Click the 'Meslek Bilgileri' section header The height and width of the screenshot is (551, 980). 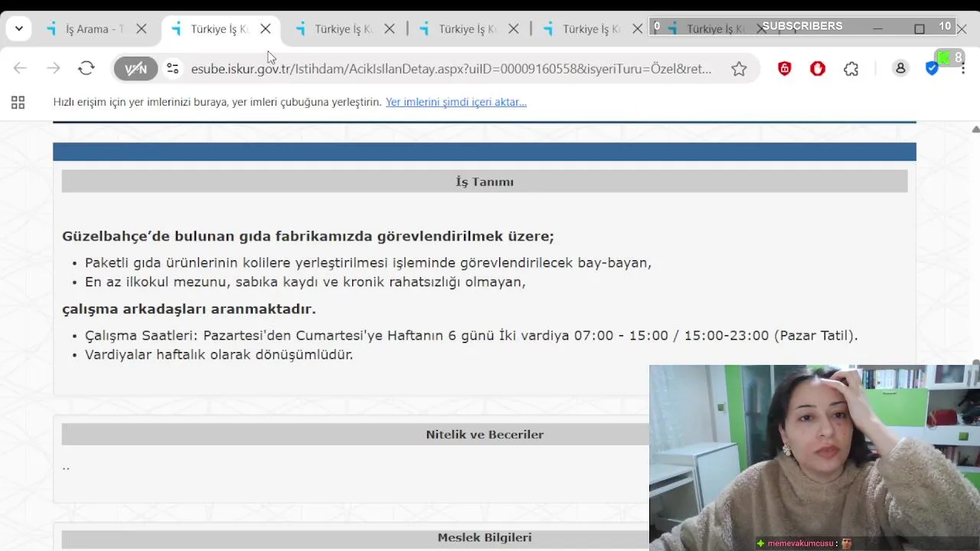coord(485,537)
